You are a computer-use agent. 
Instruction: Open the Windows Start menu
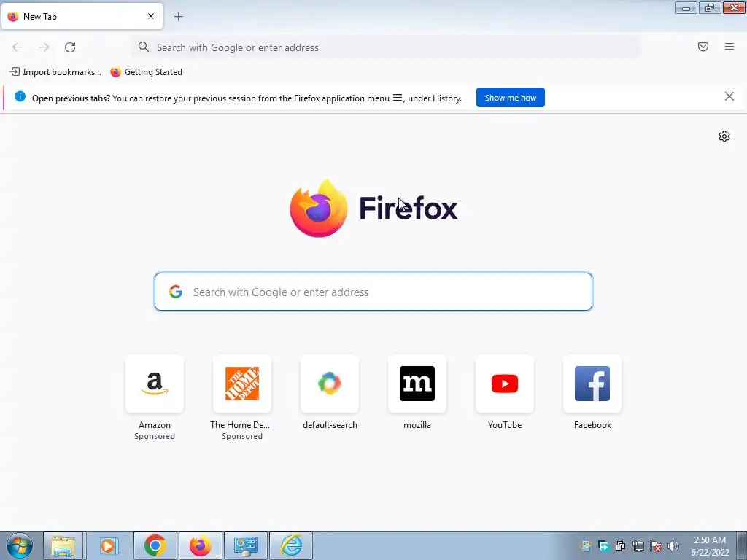20,545
